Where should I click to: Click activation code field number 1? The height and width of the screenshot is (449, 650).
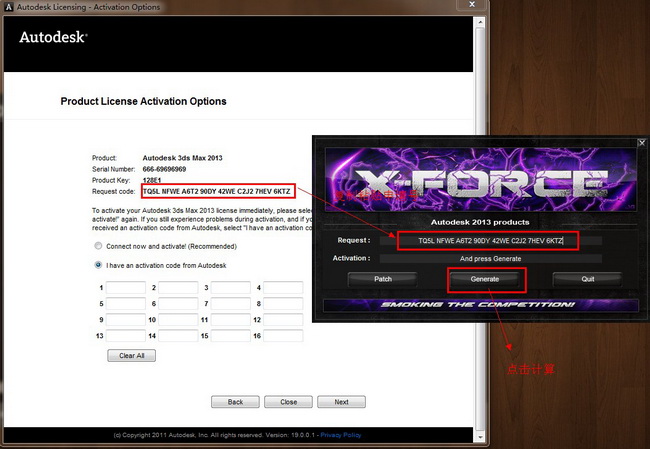(126, 287)
